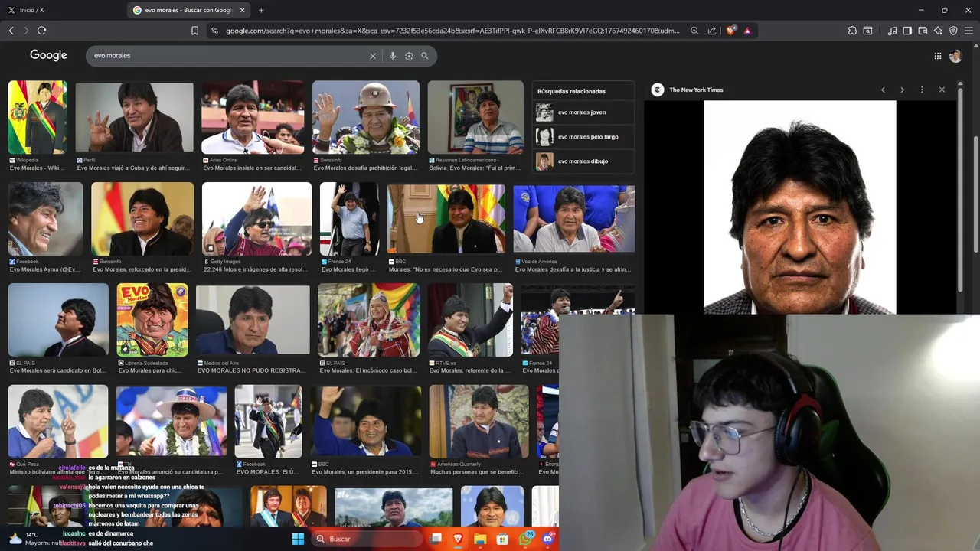Start voice search with the microphone icon
The image size is (980, 551).
pyautogui.click(x=393, y=56)
